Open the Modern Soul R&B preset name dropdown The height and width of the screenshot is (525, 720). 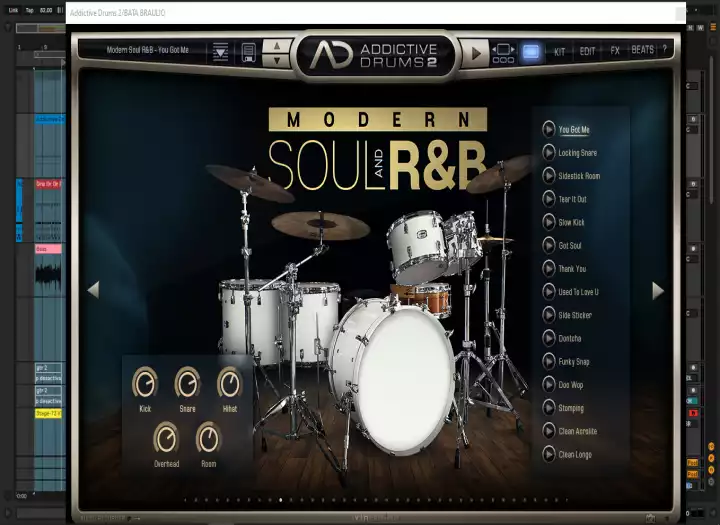[x=147, y=50]
